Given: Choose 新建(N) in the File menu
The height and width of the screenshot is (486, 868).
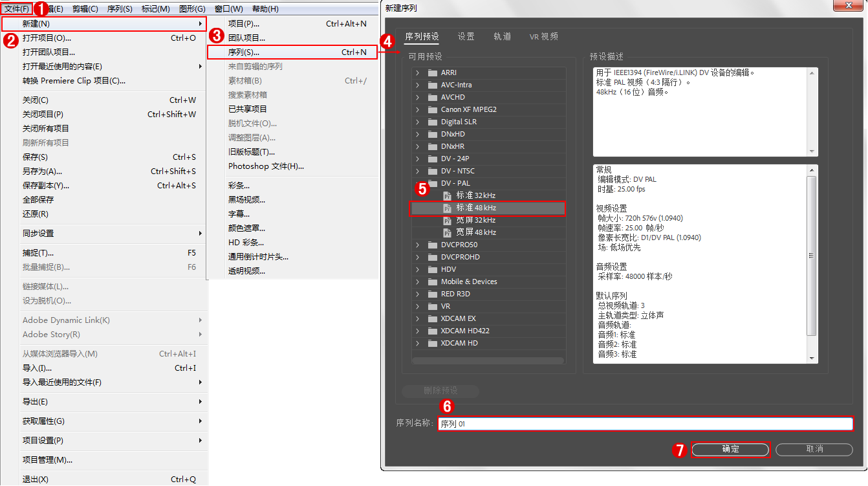Looking at the screenshot, I should click(x=103, y=24).
